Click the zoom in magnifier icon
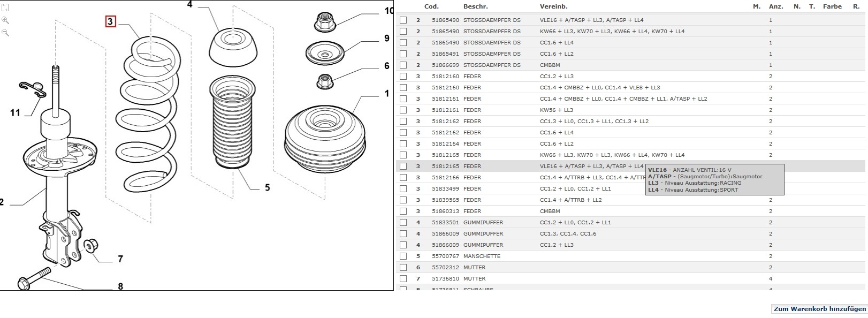The height and width of the screenshot is (318, 868). pyautogui.click(x=5, y=20)
